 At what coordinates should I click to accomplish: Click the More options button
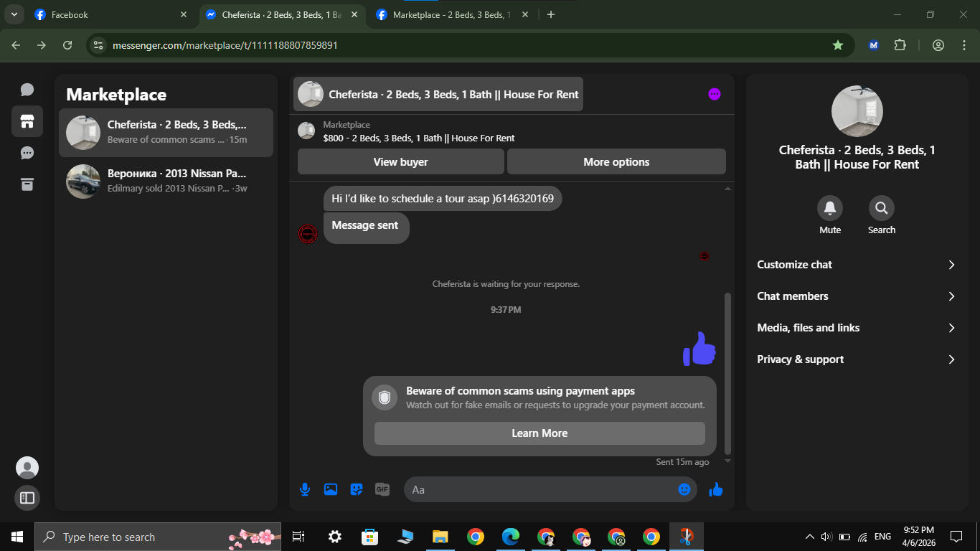click(x=616, y=162)
